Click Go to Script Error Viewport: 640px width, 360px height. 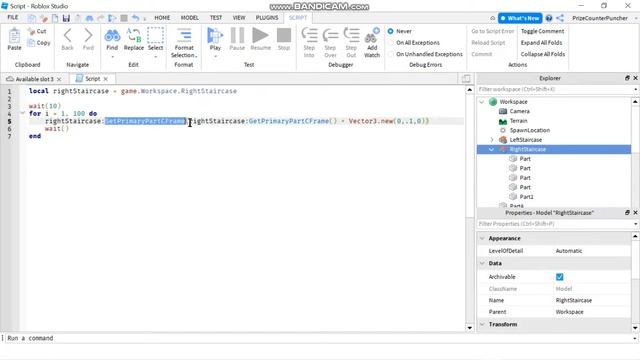point(493,31)
